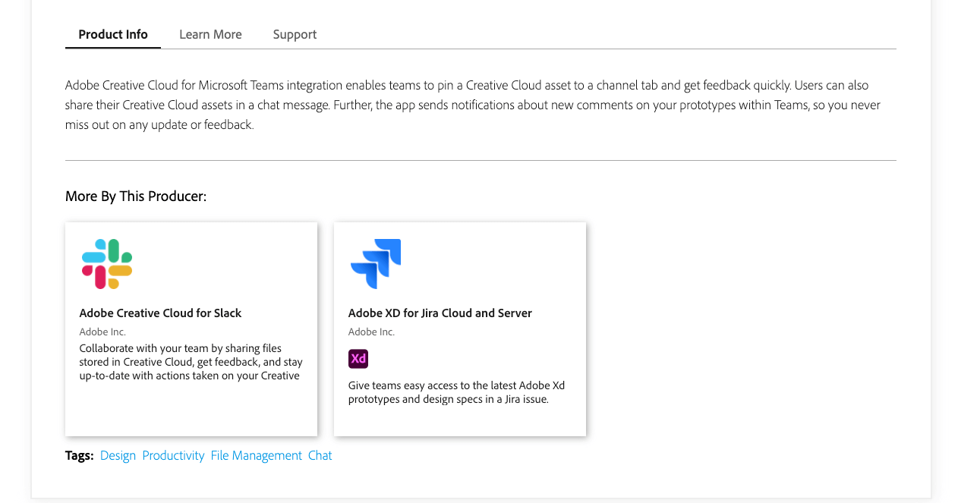
Task: Click the Slack logo icon
Action: tap(107, 264)
